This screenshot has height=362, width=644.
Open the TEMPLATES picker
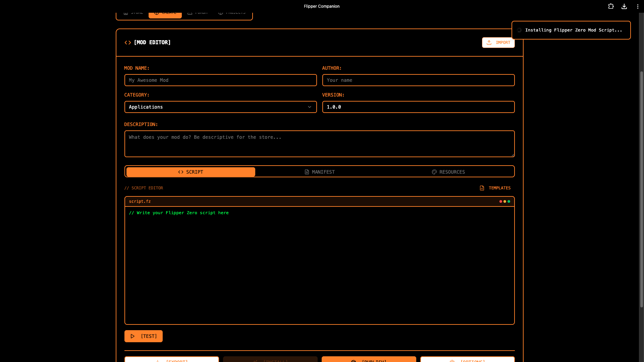495,188
